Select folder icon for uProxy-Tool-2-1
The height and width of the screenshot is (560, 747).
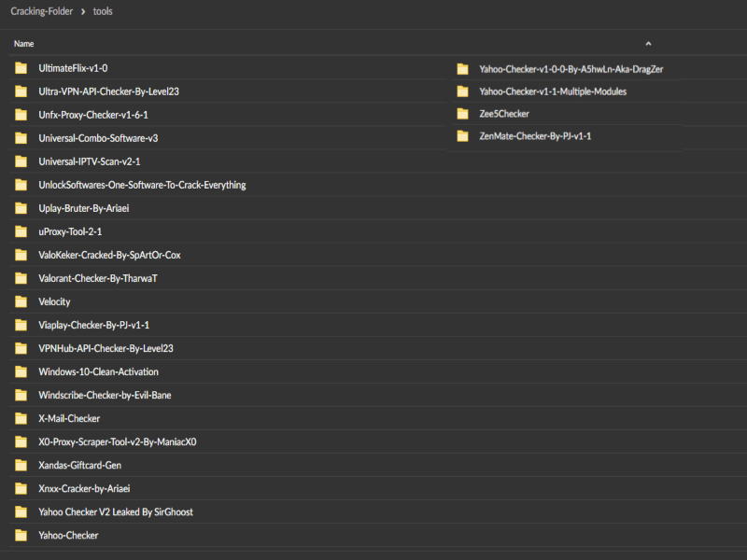click(x=21, y=231)
